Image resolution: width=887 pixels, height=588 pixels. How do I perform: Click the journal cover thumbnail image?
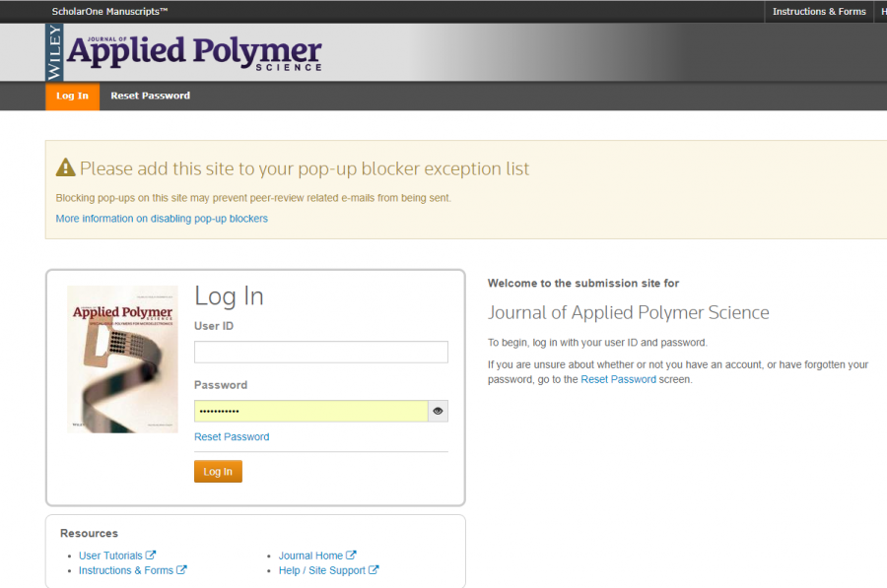pyautogui.click(x=122, y=359)
